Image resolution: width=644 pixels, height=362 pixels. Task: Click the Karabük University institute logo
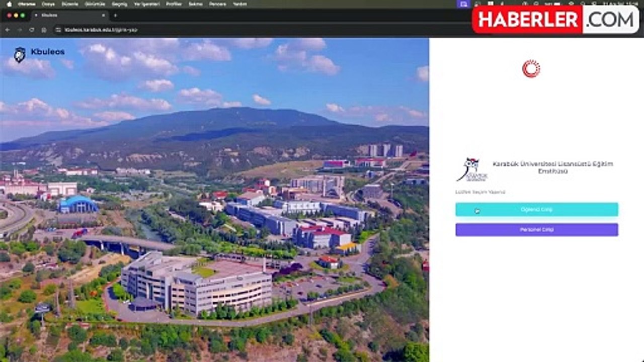(472, 169)
